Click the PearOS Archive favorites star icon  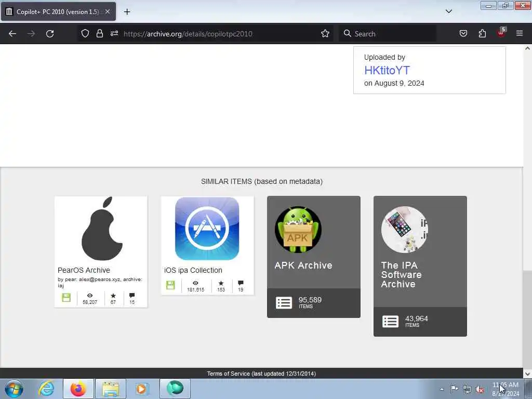point(113,296)
